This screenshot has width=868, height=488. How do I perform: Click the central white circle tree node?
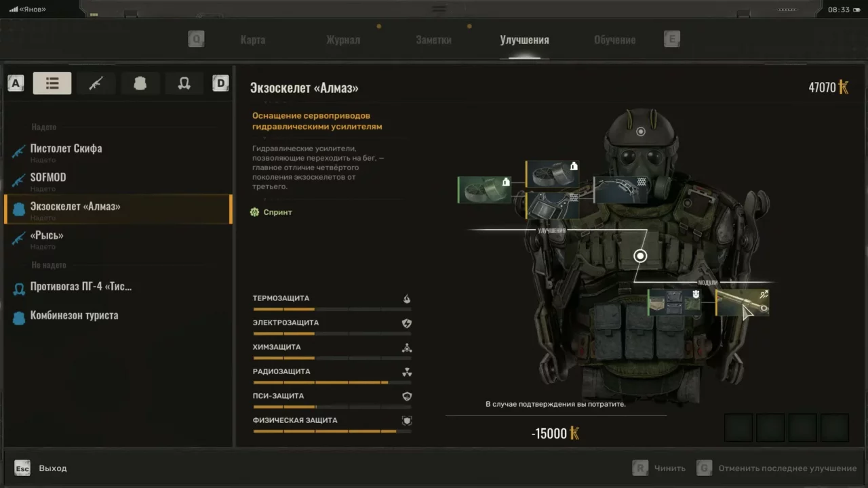pos(640,256)
